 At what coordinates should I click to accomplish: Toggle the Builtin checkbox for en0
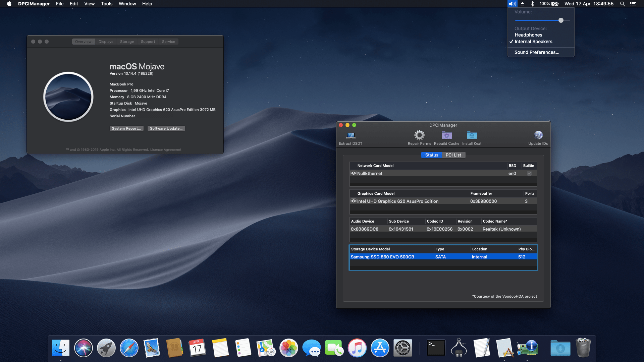[x=529, y=173]
